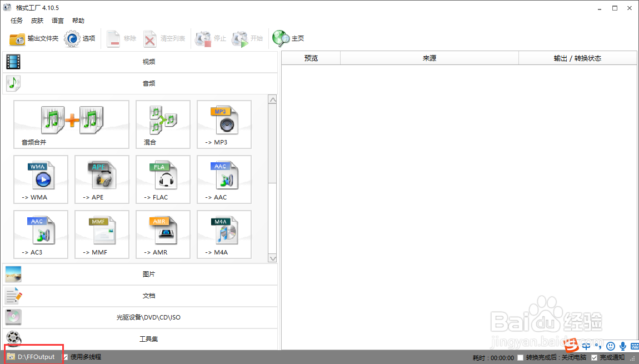639x364 pixels.
Task: Click audio list scrollbar down arrow
Action: click(273, 258)
